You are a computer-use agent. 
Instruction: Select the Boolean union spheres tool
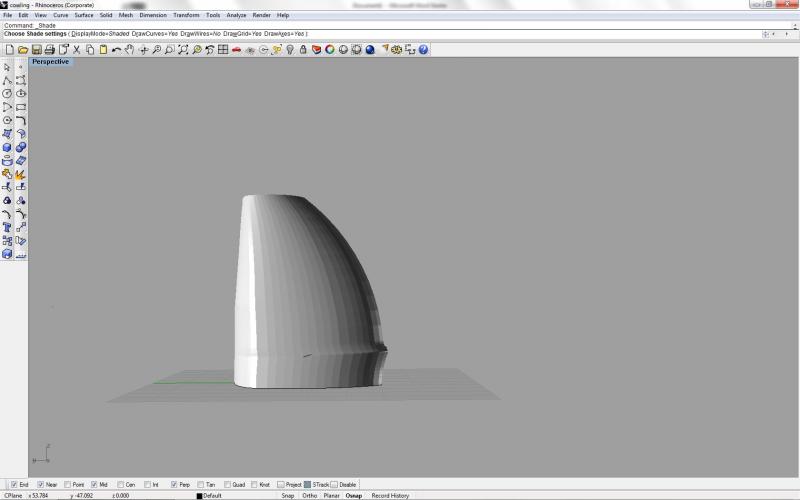click(20, 147)
